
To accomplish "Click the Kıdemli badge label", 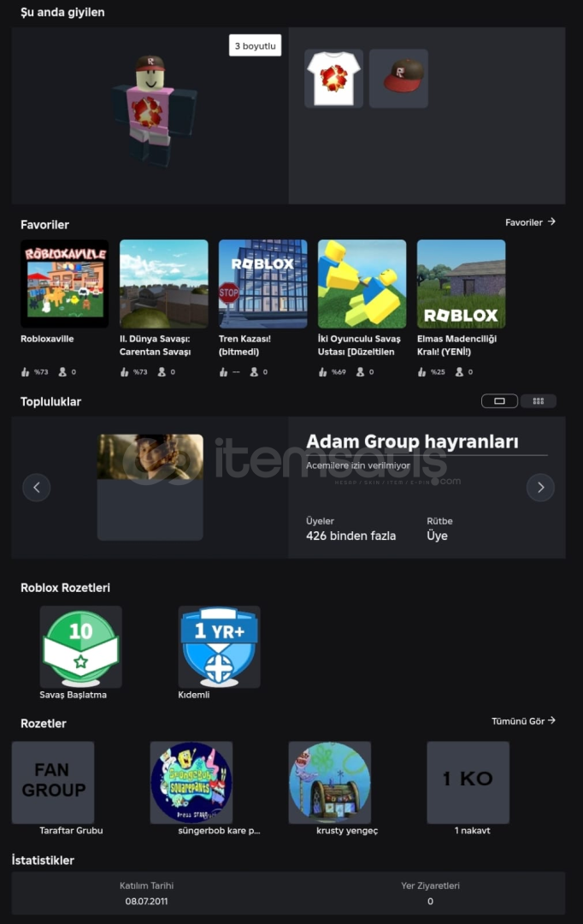I will point(194,695).
